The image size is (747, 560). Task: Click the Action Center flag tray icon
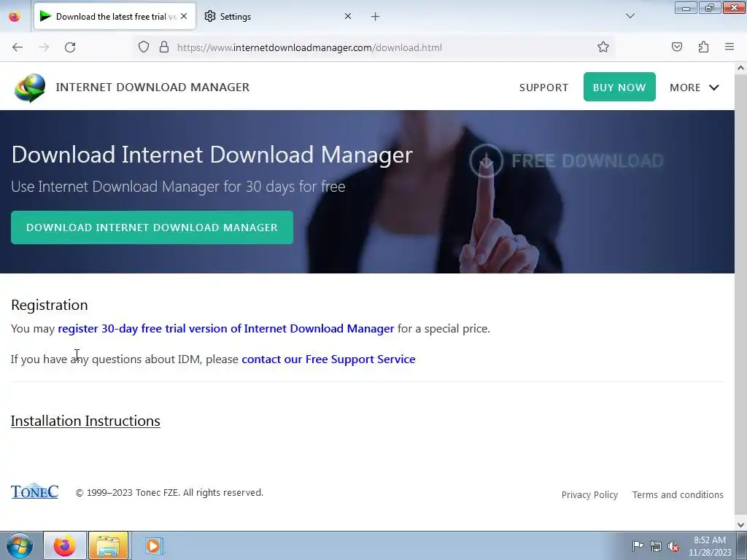click(x=638, y=546)
